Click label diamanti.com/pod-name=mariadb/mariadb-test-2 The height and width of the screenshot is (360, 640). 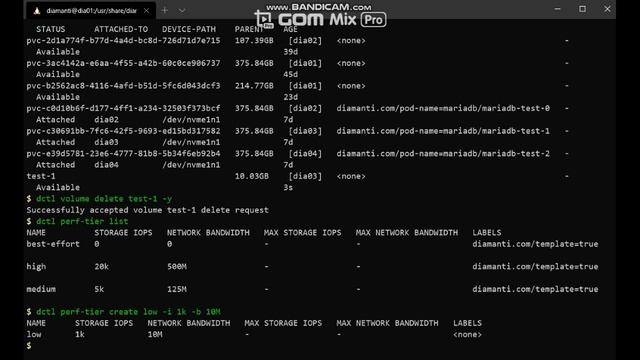tap(443, 153)
